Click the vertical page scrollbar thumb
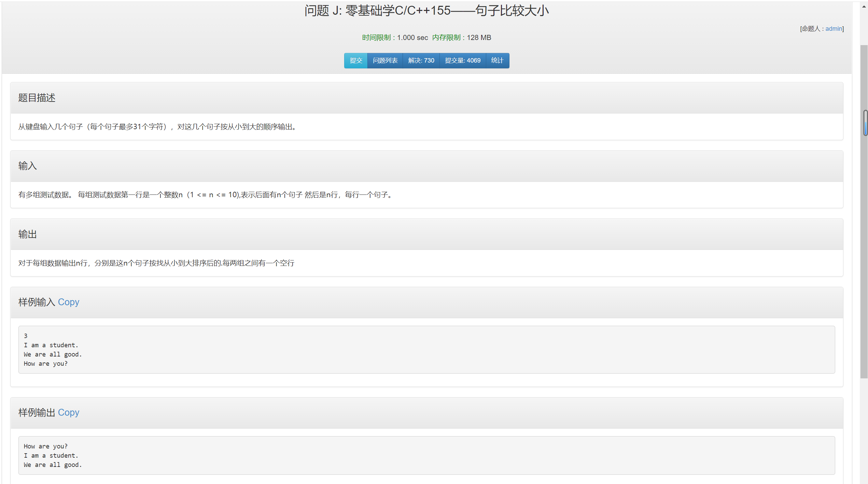 pyautogui.click(x=863, y=239)
